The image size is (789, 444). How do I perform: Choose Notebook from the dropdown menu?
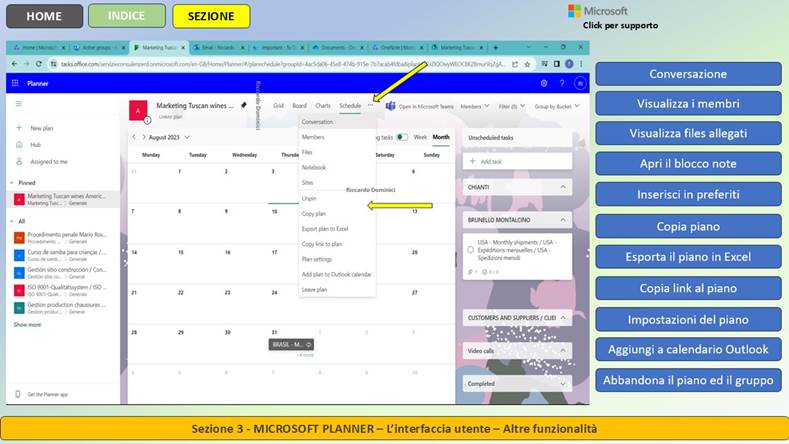point(337,167)
